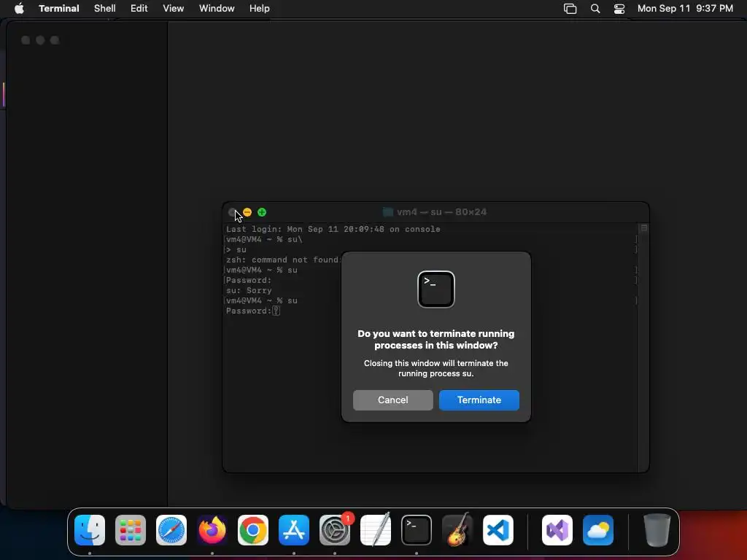Open the Help menu

(260, 9)
